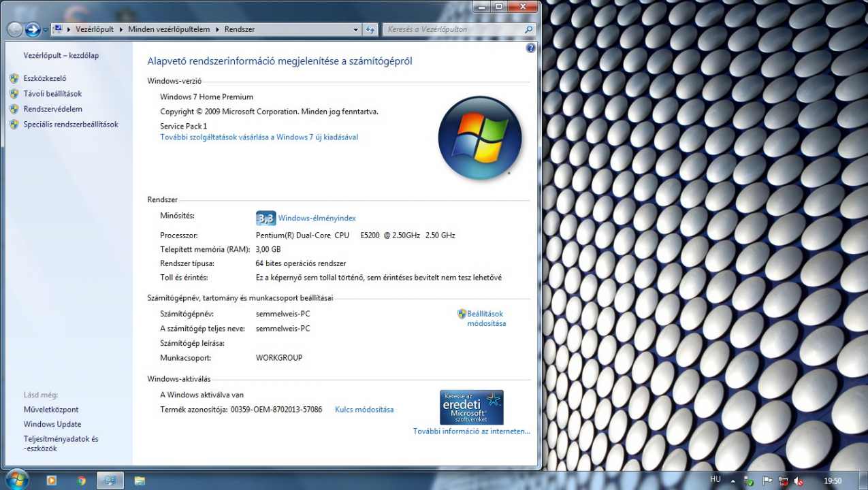Open Eszközkezelő link
The image size is (868, 490).
point(45,78)
